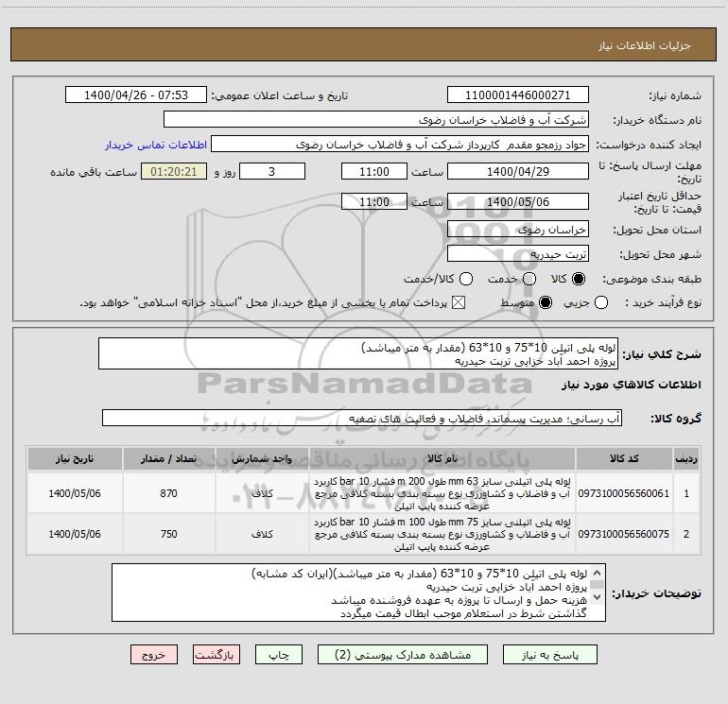Click the response deadline time 11:00 field
The image size is (728, 704).
[374, 171]
